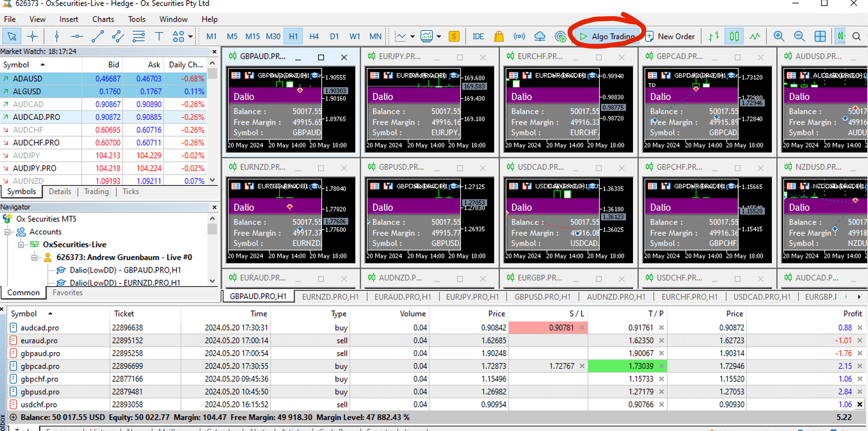Switch to the EURJPY.PRO,H1 chart tab
This screenshot has height=431, width=868.
472,297
